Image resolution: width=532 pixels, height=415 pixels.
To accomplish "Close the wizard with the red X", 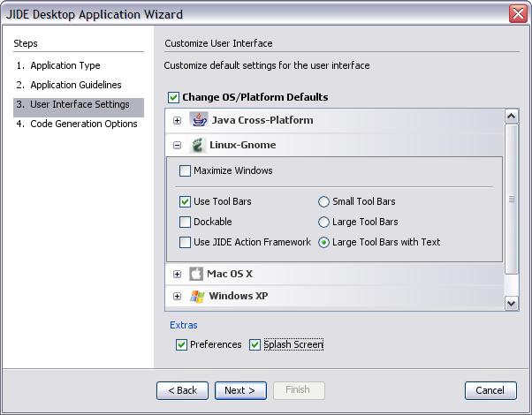I will (x=518, y=14).
